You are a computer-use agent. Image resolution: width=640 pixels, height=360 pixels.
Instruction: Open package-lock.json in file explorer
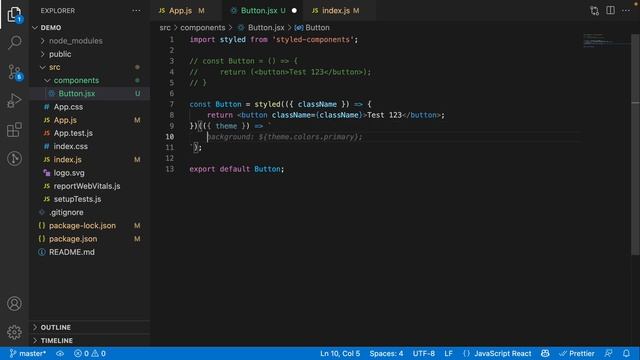90,225
